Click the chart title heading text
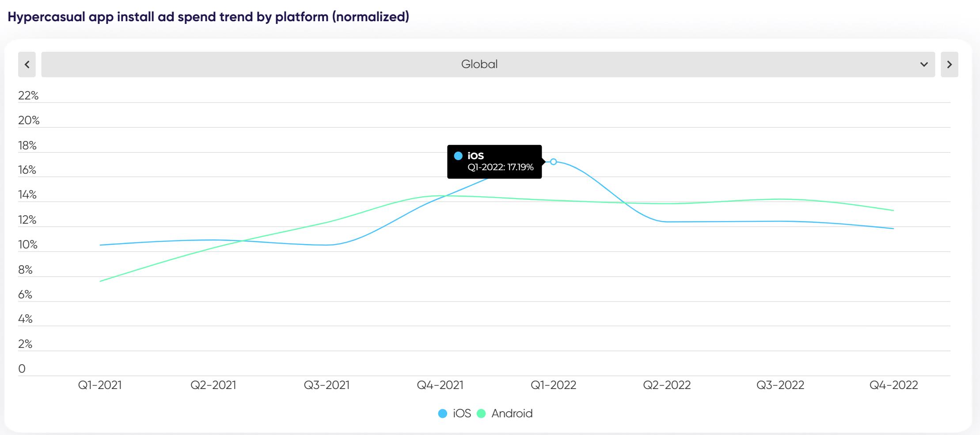This screenshot has height=435, width=980. [x=208, y=17]
